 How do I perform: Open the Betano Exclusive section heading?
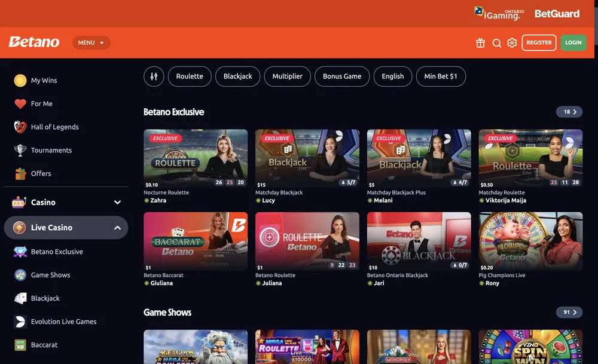(173, 112)
